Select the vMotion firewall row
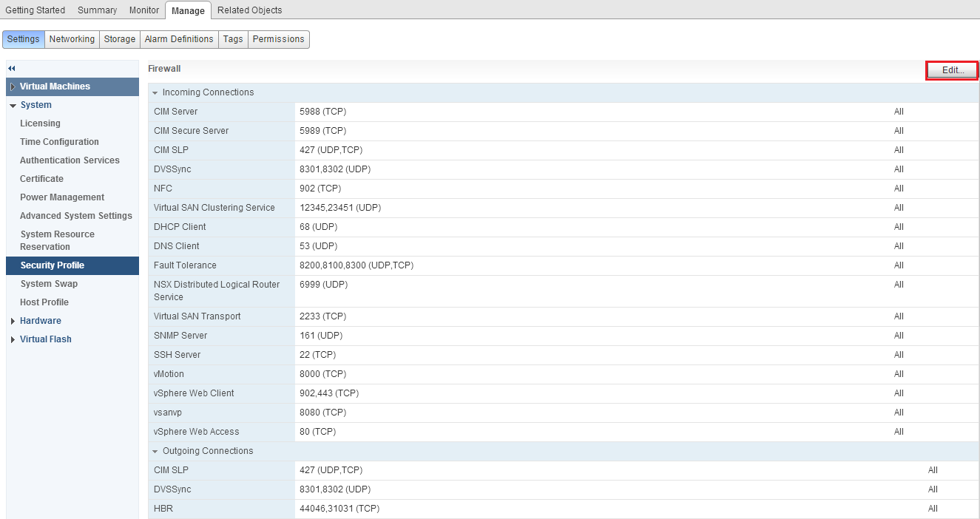This screenshot has width=980, height=519. [563, 374]
